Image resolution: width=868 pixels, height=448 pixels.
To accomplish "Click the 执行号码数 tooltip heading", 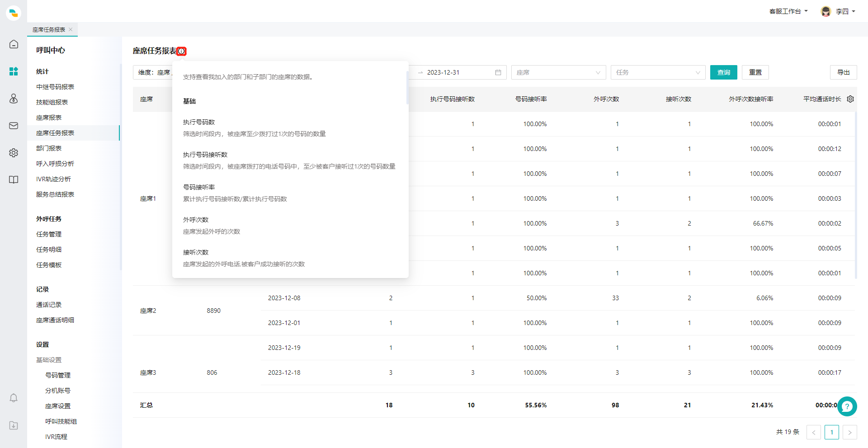I will click(x=199, y=122).
